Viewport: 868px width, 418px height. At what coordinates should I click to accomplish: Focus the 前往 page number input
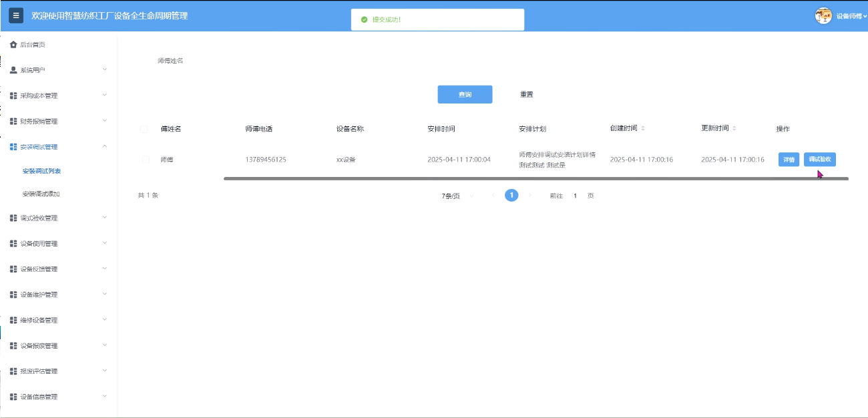(x=576, y=196)
